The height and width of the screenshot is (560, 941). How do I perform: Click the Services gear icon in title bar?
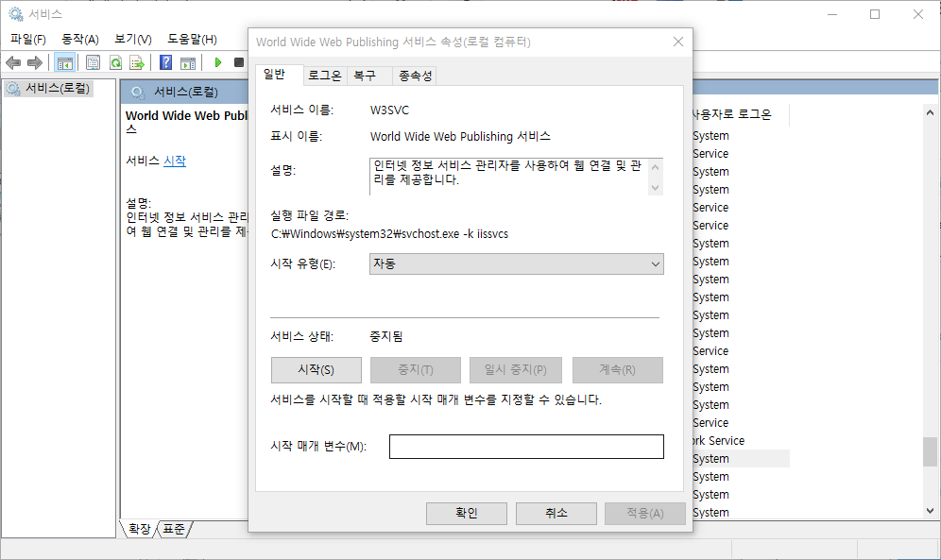[16, 14]
